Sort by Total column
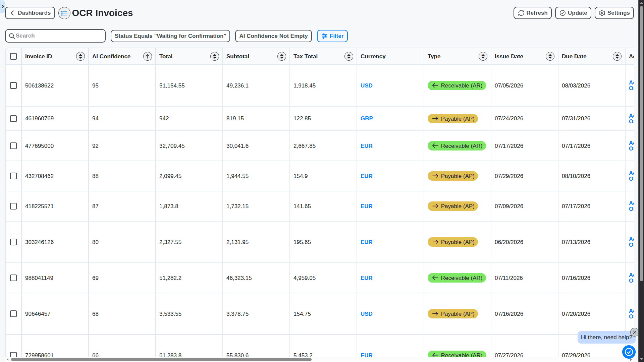Image resolution: width=644 pixels, height=362 pixels. pos(215,56)
